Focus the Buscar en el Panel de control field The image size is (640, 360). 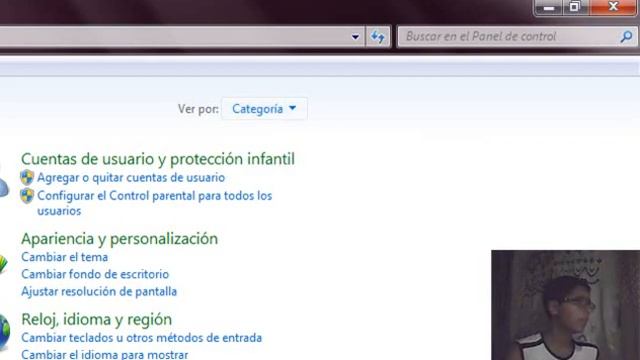517,37
